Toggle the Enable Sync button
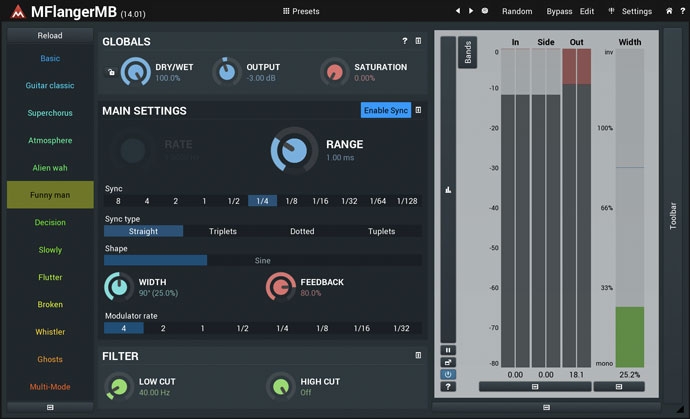Viewport: 690px width, 419px height. coord(386,110)
